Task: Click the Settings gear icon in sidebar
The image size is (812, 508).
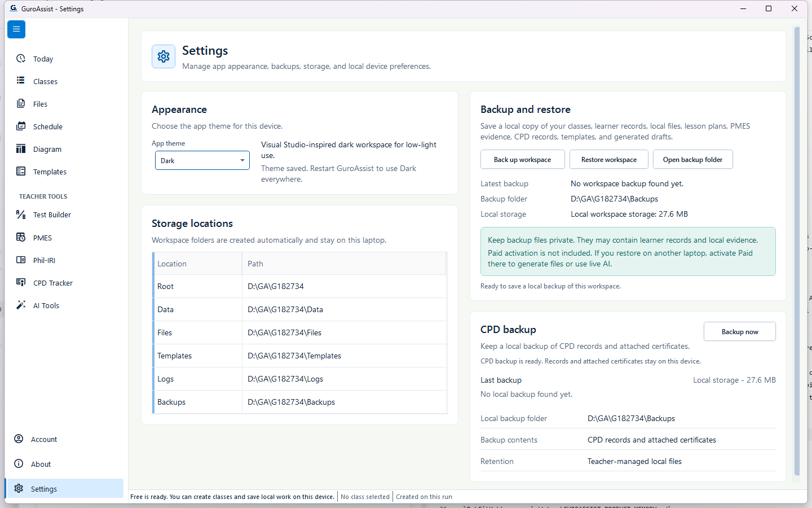Action: pos(19,489)
